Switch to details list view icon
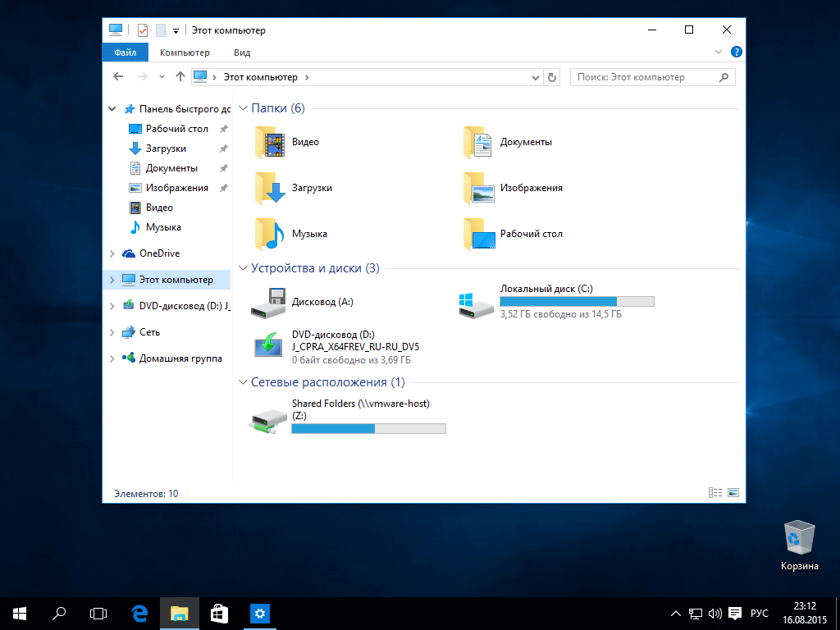The width and height of the screenshot is (840, 630). pos(715,493)
